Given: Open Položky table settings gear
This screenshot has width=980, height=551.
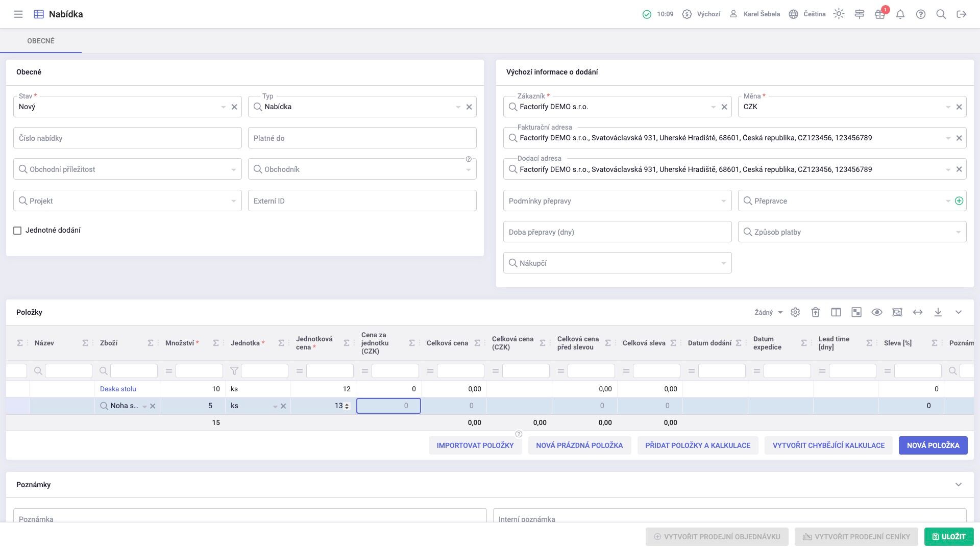Looking at the screenshot, I should [795, 312].
